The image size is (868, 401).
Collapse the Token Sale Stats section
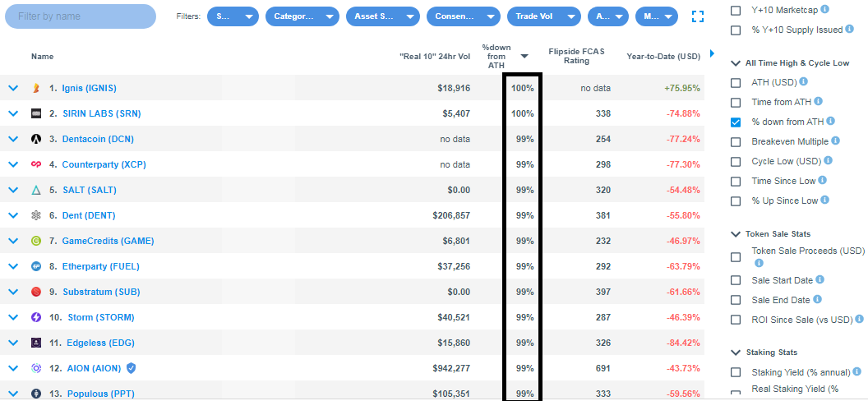coord(736,234)
